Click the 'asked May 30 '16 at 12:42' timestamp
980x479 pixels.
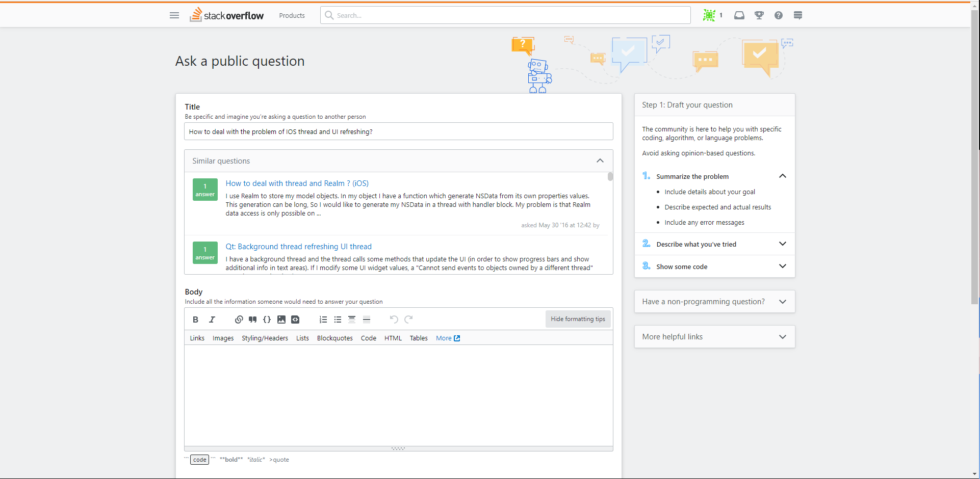556,225
